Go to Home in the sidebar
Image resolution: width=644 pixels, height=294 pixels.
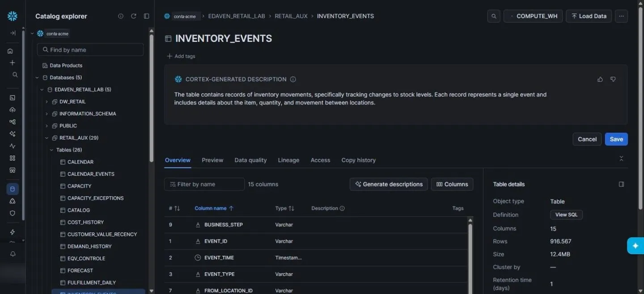10,51
